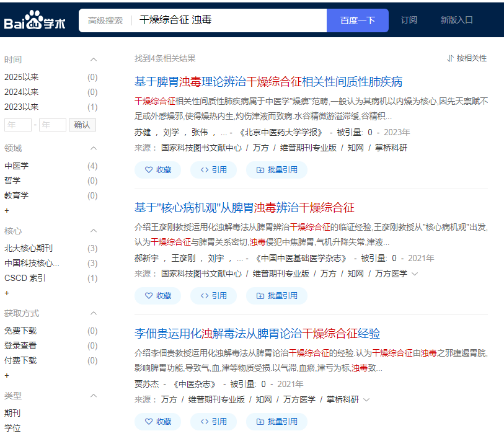Click the Baidu Xueshu logo

click(35, 21)
